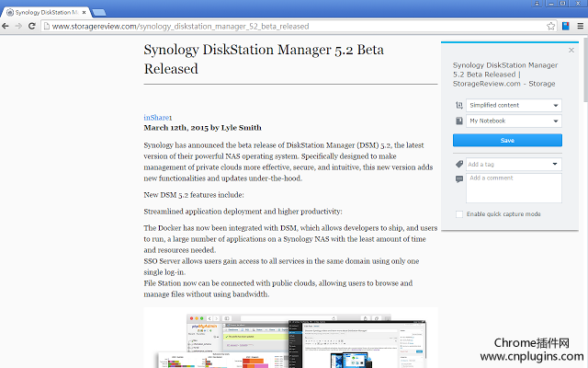Click the article headline Synology DiskStation Manager
Screen dimensions: 588x368
click(264, 59)
